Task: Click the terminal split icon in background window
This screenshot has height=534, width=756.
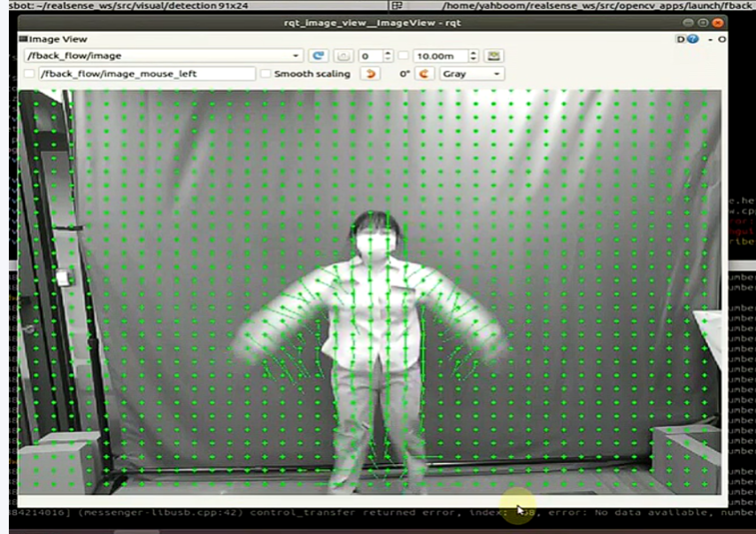Action: [397, 5]
